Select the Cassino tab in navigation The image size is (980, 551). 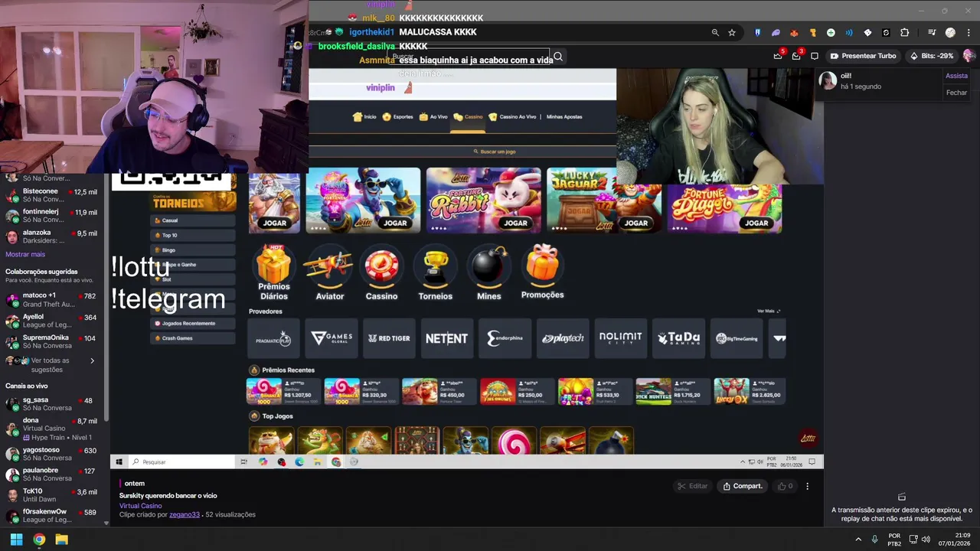(x=468, y=117)
